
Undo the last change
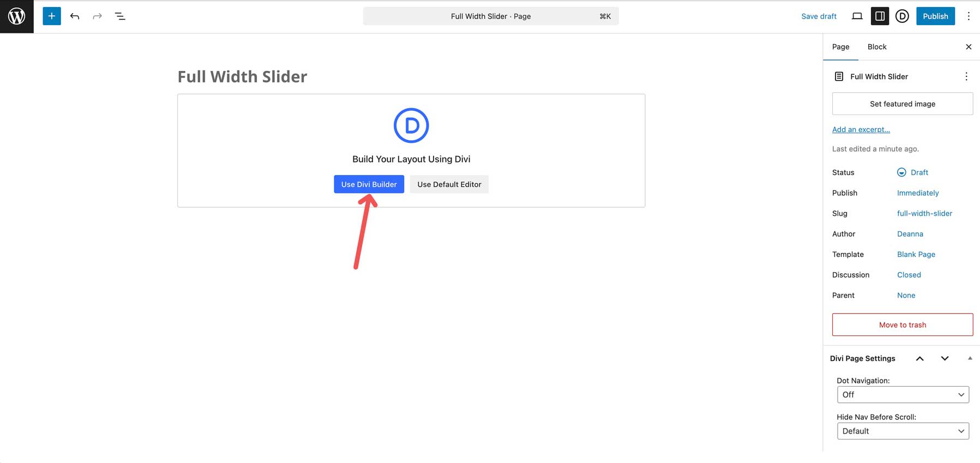75,16
